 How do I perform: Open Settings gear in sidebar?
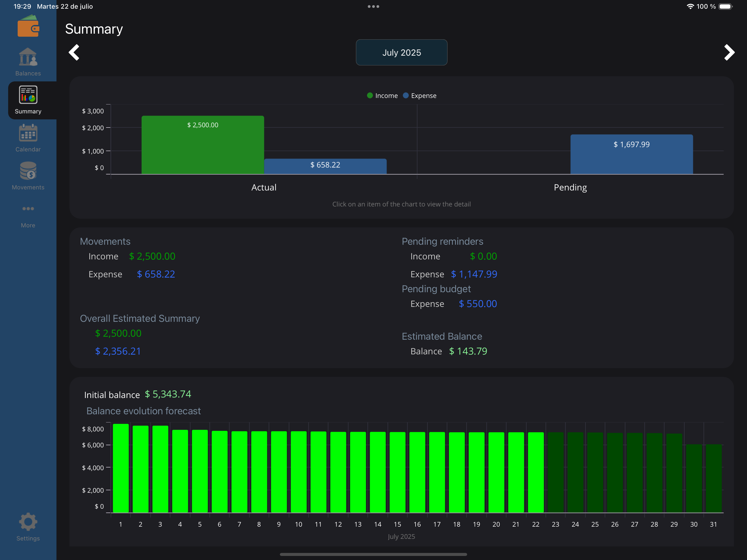28,527
